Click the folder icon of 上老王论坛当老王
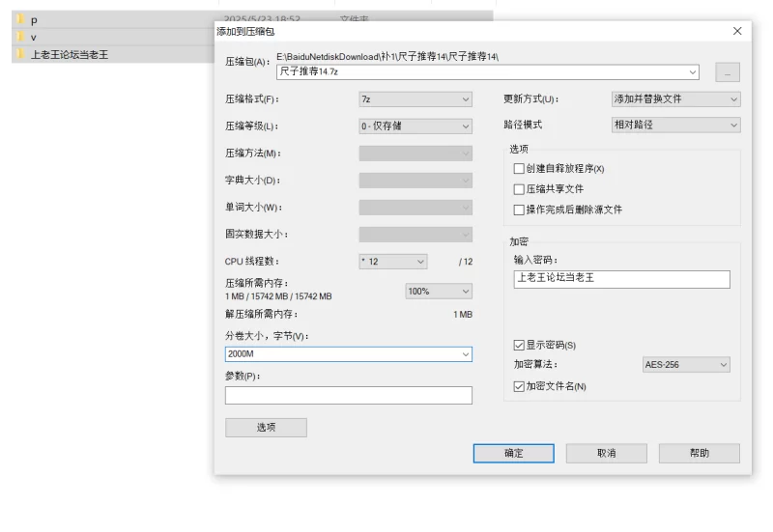 click(x=20, y=54)
